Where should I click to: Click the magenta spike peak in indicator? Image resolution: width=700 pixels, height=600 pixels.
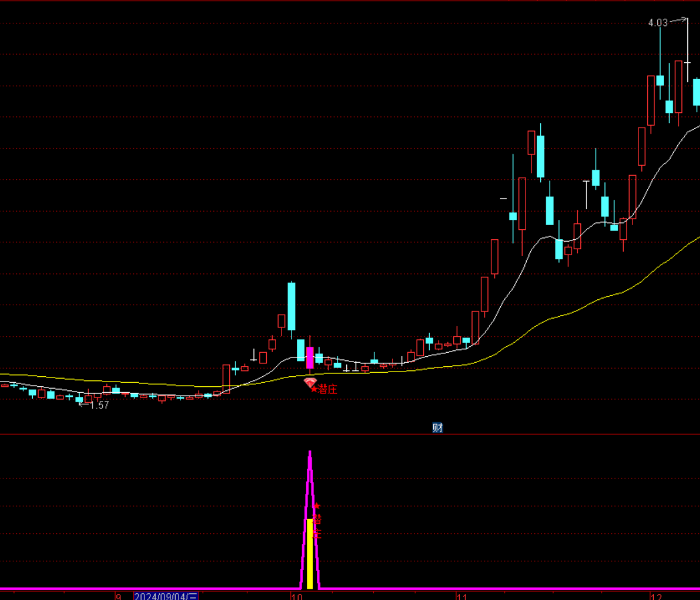point(310,453)
